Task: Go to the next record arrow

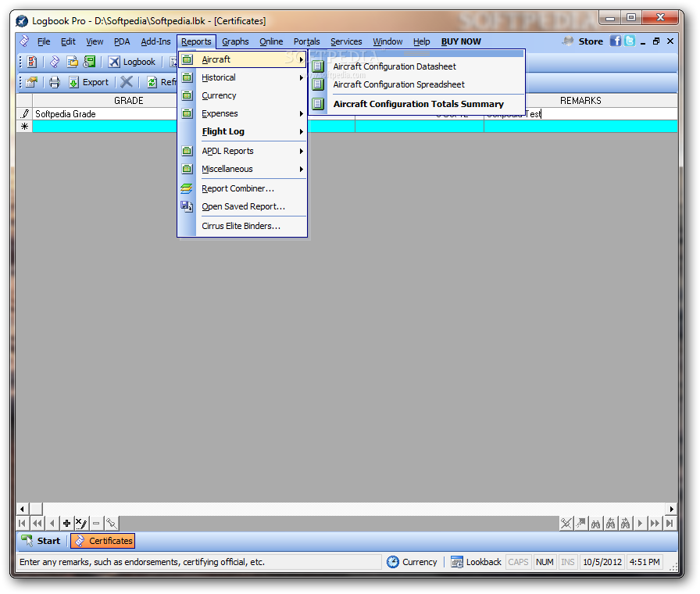Action: point(640,523)
